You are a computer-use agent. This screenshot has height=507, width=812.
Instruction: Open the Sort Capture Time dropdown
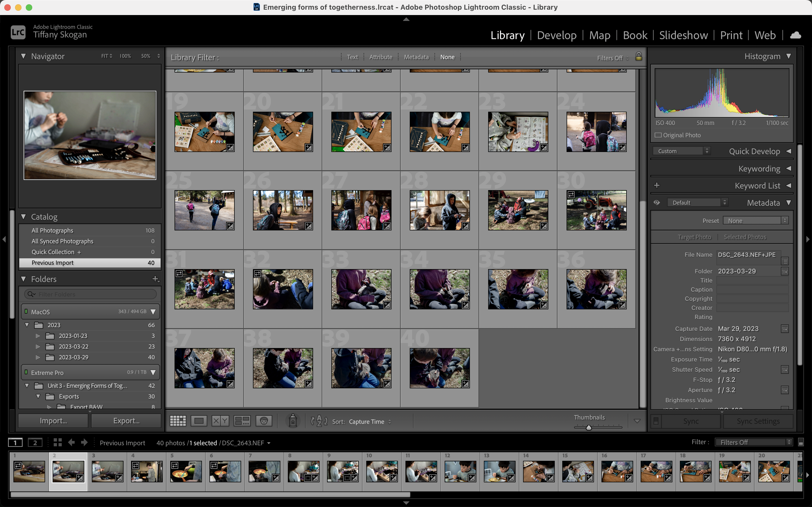(x=370, y=422)
